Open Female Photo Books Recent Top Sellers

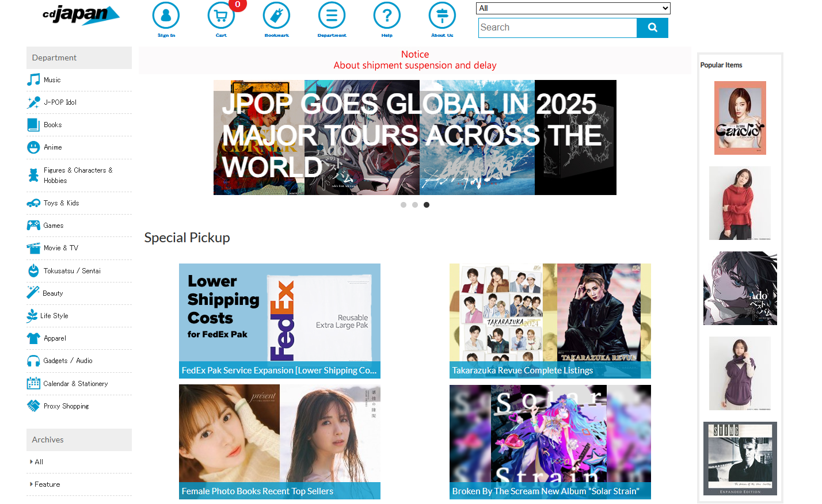[280, 442]
